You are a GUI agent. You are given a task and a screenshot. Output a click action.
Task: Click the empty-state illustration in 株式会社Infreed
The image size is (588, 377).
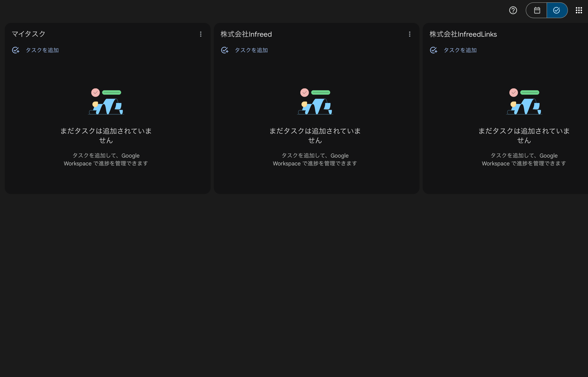315,101
